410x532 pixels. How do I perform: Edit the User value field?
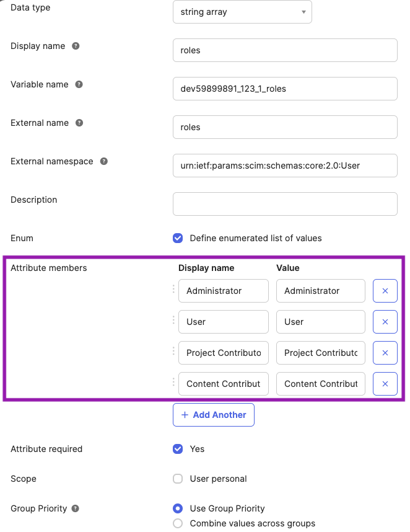(321, 322)
